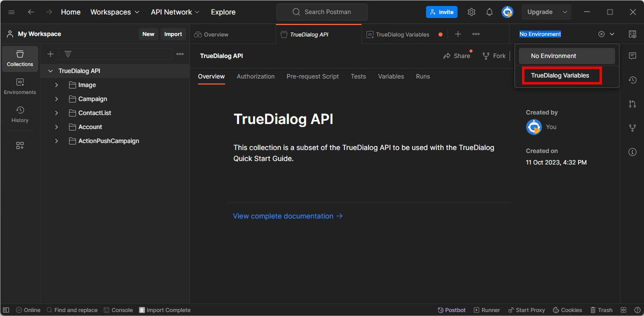Go back with the left arrow
The height and width of the screenshot is (316, 644).
pyautogui.click(x=31, y=12)
